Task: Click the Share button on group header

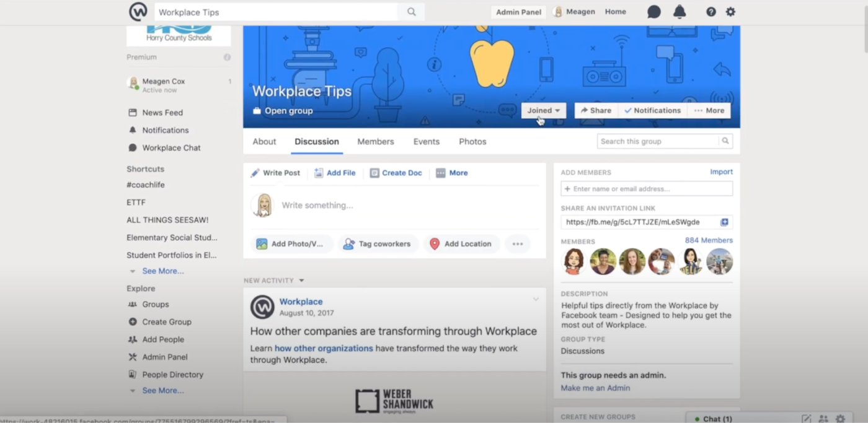Action: click(x=595, y=110)
